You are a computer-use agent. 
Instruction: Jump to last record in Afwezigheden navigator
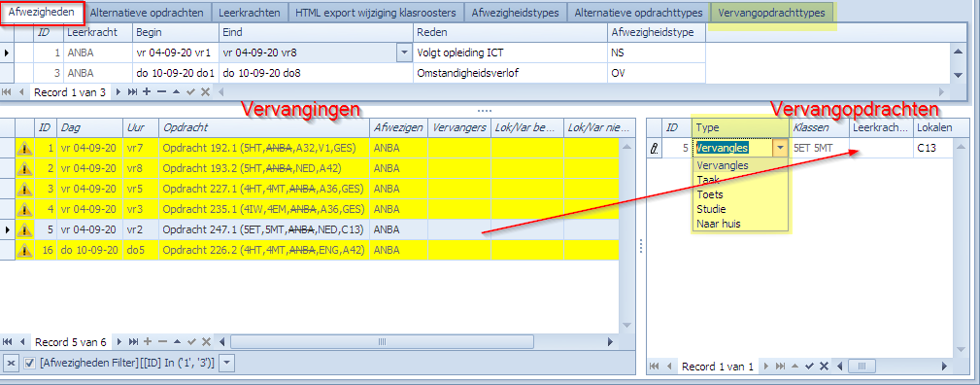tap(132, 92)
